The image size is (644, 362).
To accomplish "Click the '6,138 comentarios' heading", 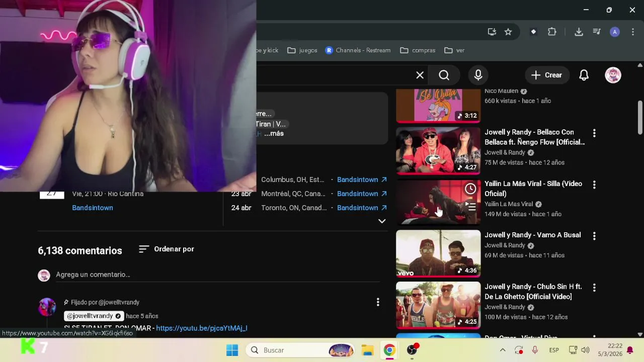I will pos(80,250).
